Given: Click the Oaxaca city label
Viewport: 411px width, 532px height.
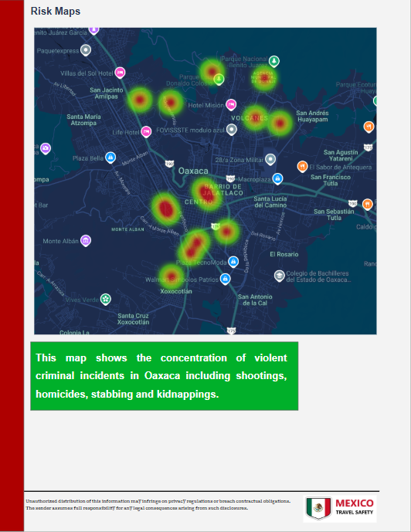Looking at the screenshot, I should click(x=193, y=171).
